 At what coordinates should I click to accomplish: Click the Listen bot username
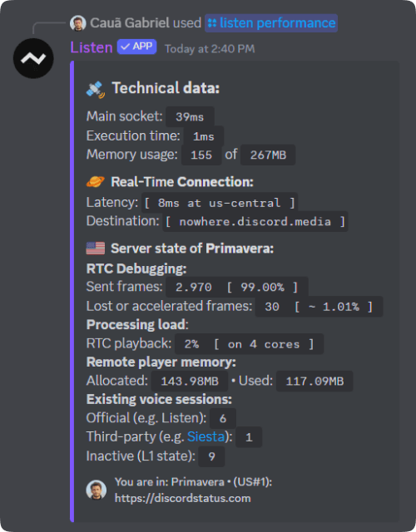click(92, 47)
